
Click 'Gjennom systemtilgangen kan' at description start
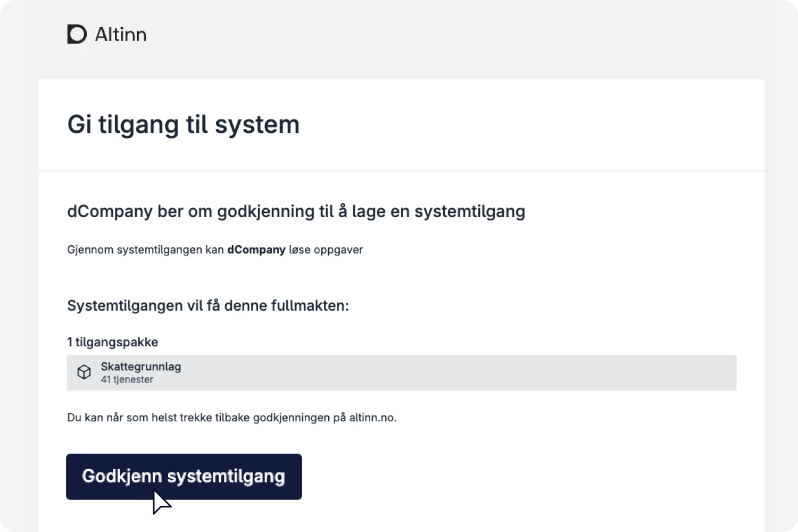tap(145, 250)
